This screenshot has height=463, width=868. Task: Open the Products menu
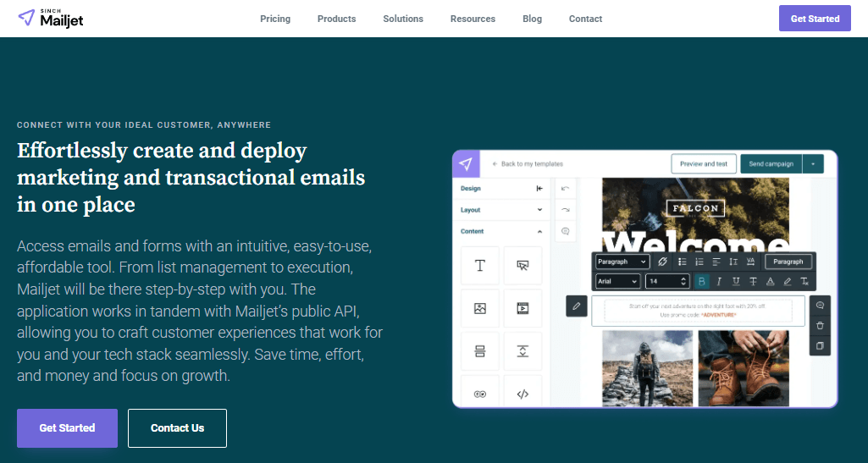click(x=336, y=19)
